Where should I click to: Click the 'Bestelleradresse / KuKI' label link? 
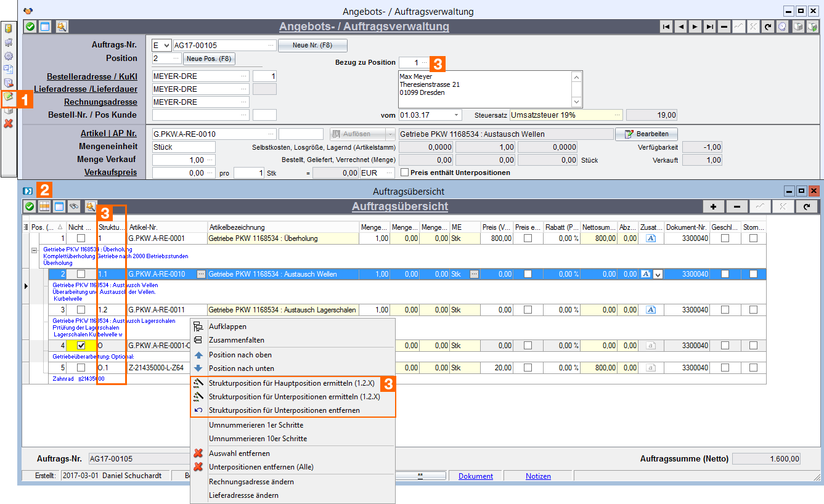point(92,76)
